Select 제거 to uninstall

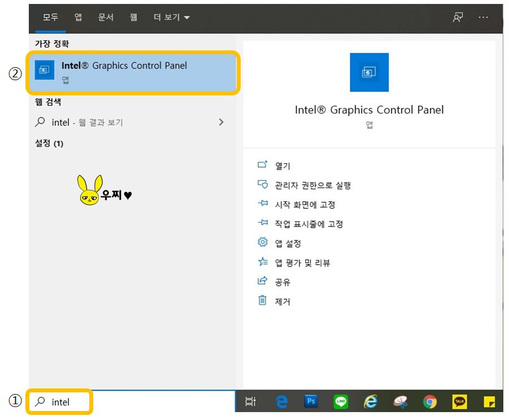point(282,301)
